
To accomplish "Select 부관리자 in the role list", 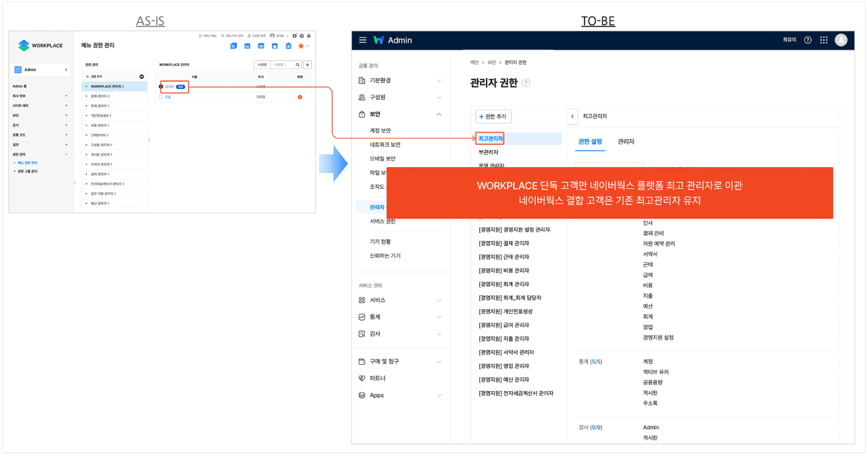I will click(x=488, y=152).
